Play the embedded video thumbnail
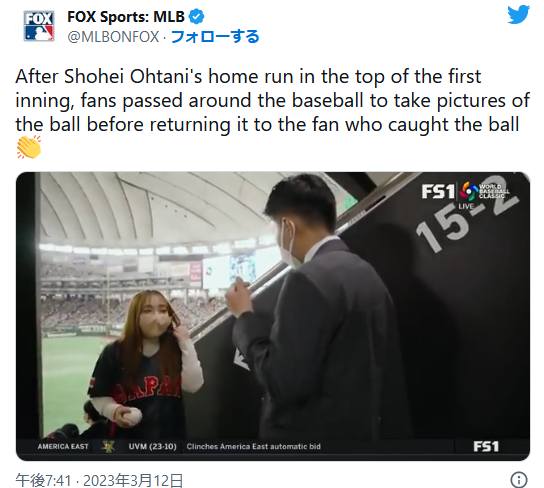This screenshot has height=488, width=544. pos(273,316)
